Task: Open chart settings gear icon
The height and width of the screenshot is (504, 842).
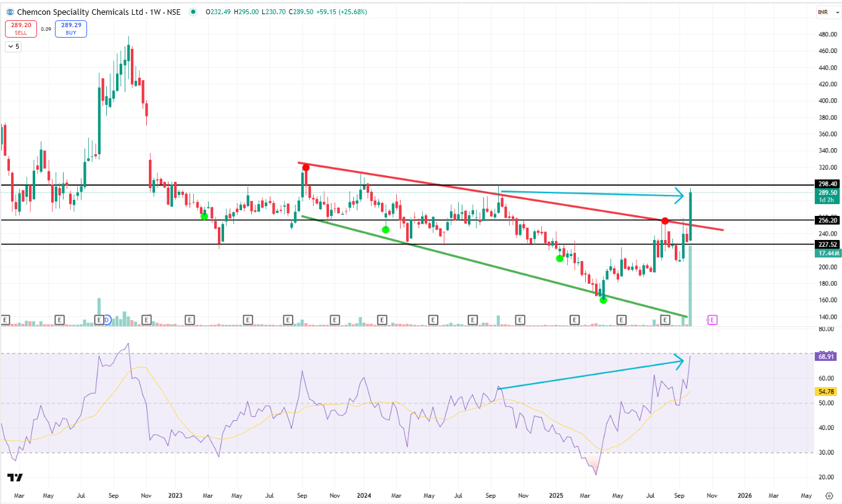Action: pyautogui.click(x=828, y=495)
